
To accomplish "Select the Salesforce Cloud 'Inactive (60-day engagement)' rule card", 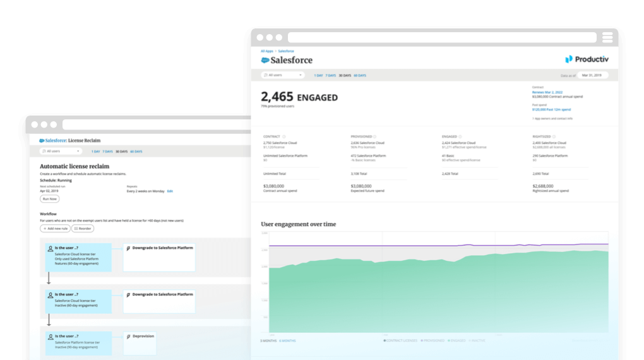I will click(x=78, y=302).
